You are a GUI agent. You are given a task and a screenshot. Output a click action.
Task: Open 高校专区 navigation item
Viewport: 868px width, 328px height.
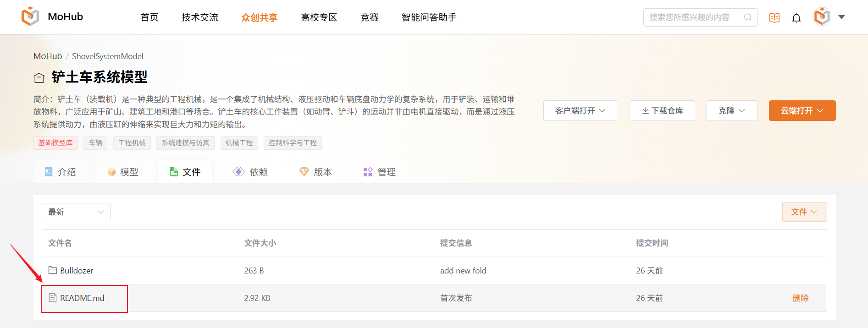(x=319, y=17)
